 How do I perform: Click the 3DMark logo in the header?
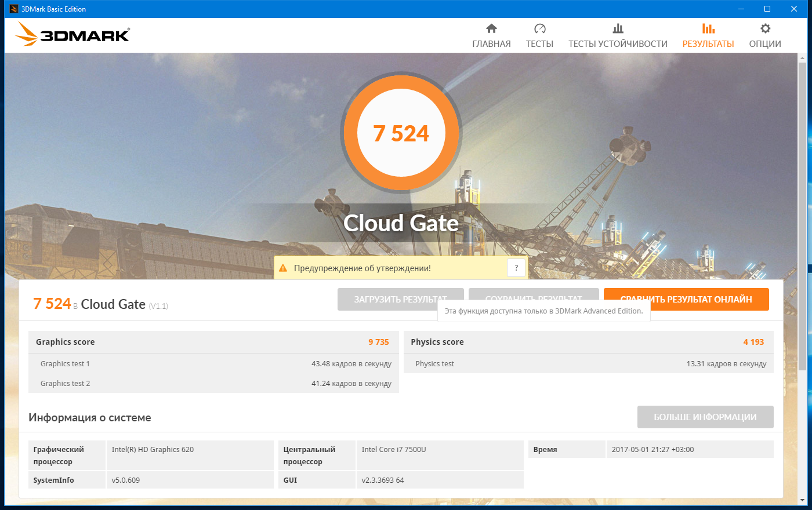(x=72, y=35)
